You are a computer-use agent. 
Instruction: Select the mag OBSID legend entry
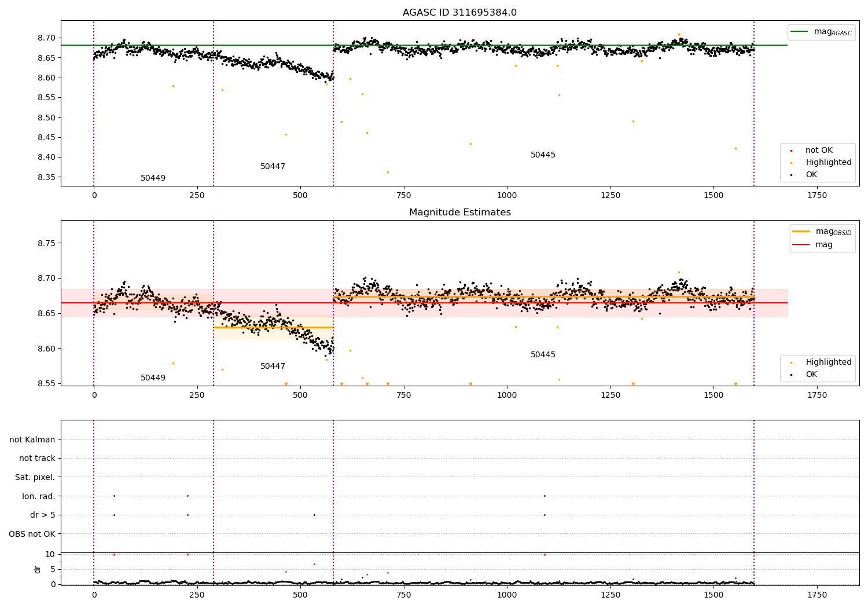tap(833, 232)
